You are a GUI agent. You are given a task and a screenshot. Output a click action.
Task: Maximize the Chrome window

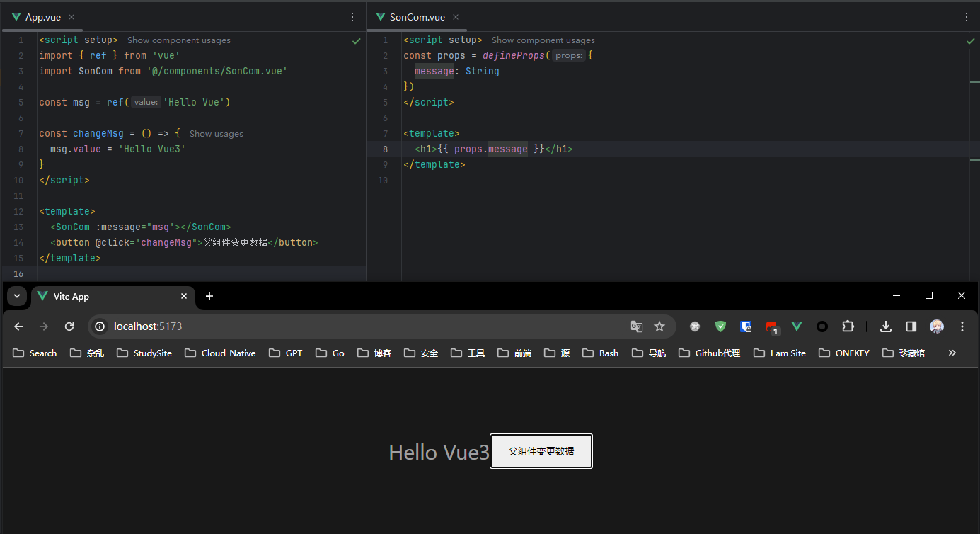(x=929, y=295)
